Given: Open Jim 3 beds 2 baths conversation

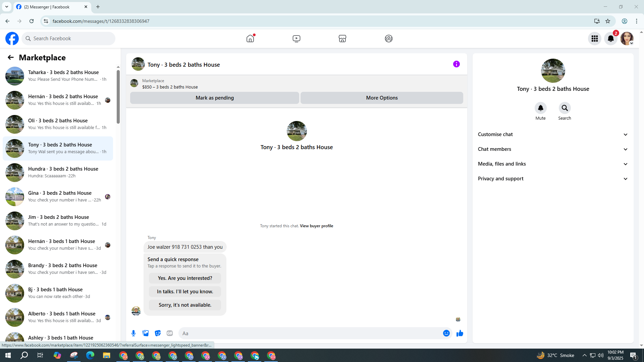Looking at the screenshot, I should 58,221.
